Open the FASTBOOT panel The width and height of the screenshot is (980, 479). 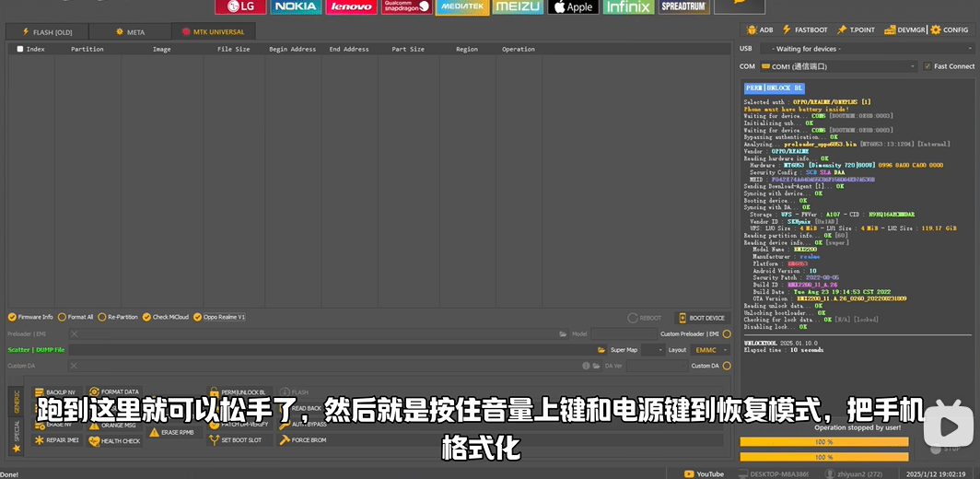tap(805, 29)
